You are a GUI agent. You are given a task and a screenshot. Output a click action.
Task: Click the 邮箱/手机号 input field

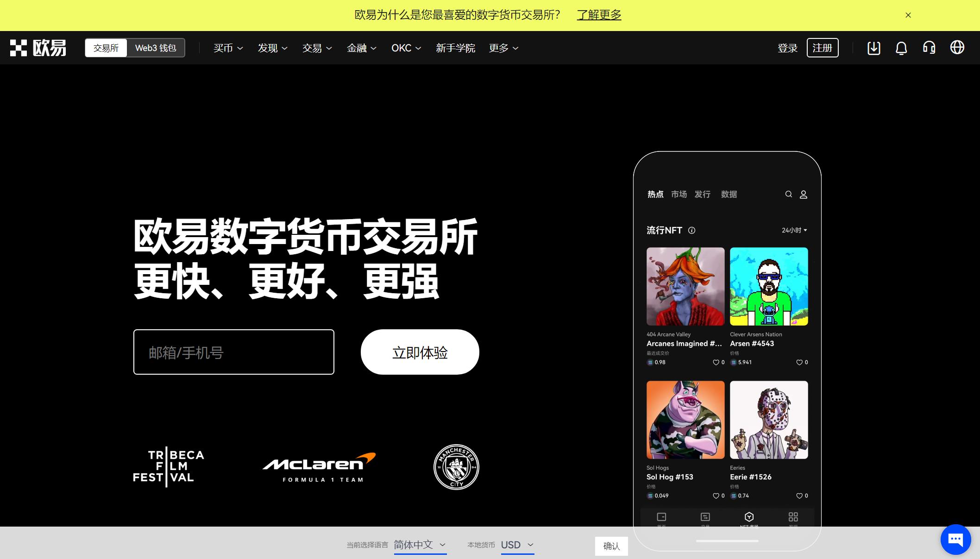pyautogui.click(x=233, y=352)
